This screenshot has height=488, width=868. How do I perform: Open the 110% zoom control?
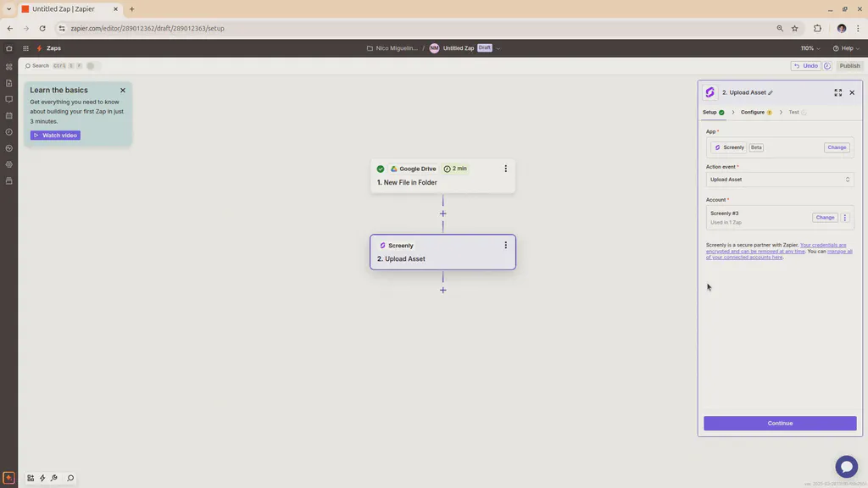pos(808,48)
